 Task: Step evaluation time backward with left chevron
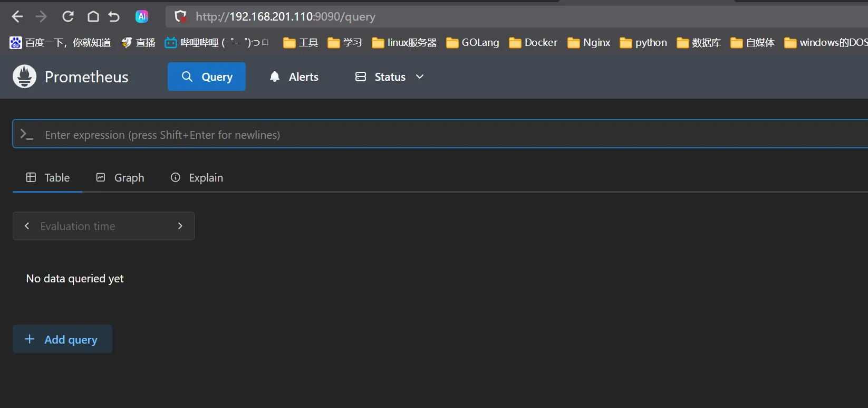coord(27,226)
